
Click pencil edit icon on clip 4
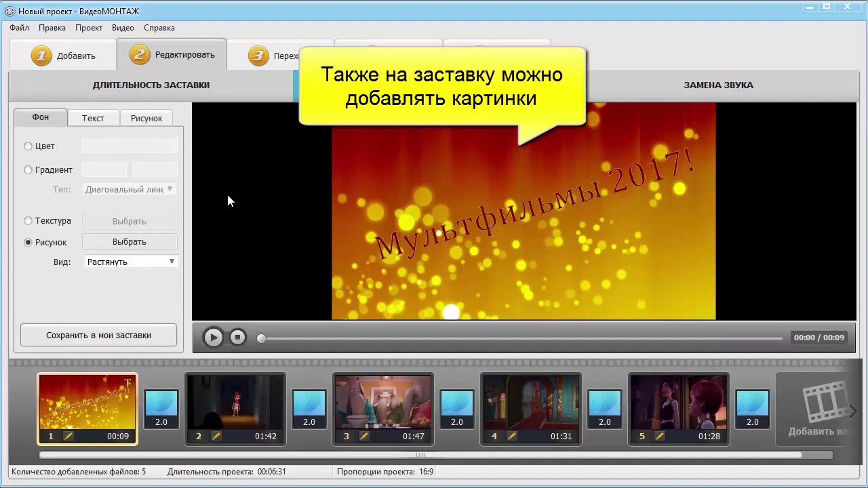pos(511,436)
